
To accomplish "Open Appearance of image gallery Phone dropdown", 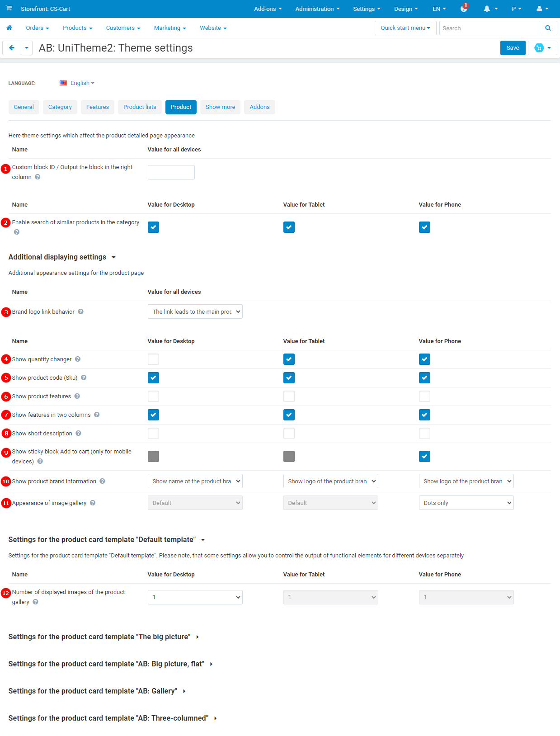I will tap(466, 503).
